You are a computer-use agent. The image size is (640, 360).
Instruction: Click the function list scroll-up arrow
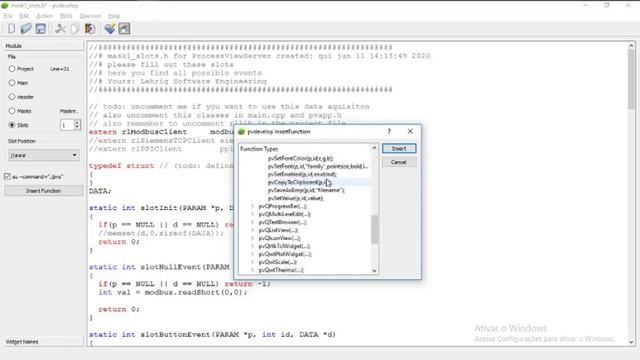point(374,148)
